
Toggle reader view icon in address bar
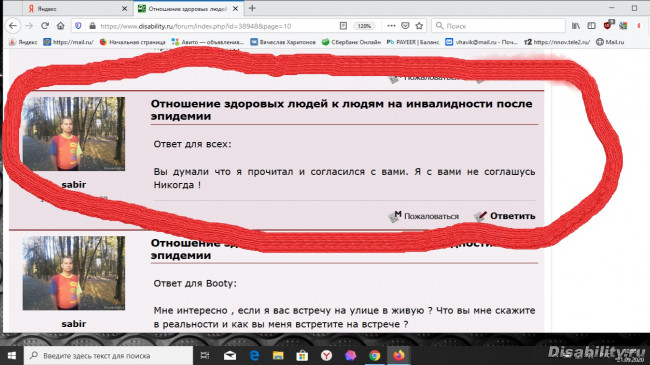pos(343,26)
